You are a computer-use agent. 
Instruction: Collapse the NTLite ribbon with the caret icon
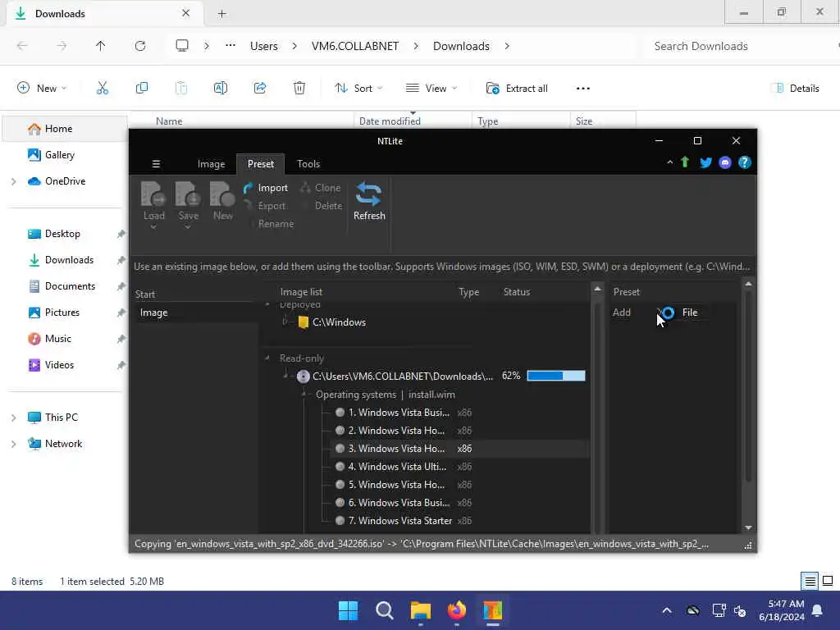coord(669,162)
